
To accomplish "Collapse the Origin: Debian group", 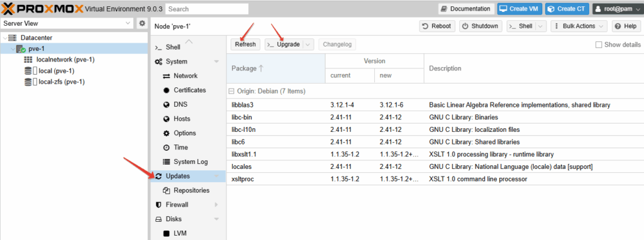I will tap(231, 91).
